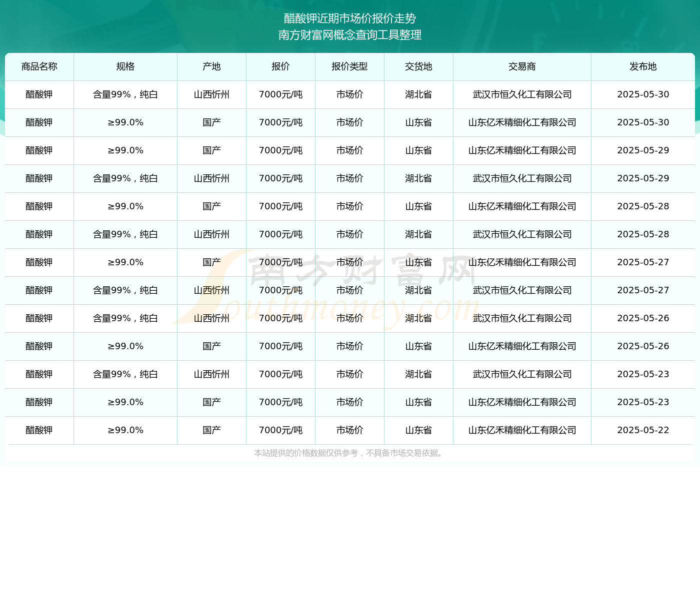Screen dimensions: 700x602
Task: Click 2025-05-30 date in the 武汉市恒久化工 row
Action: [x=643, y=94]
